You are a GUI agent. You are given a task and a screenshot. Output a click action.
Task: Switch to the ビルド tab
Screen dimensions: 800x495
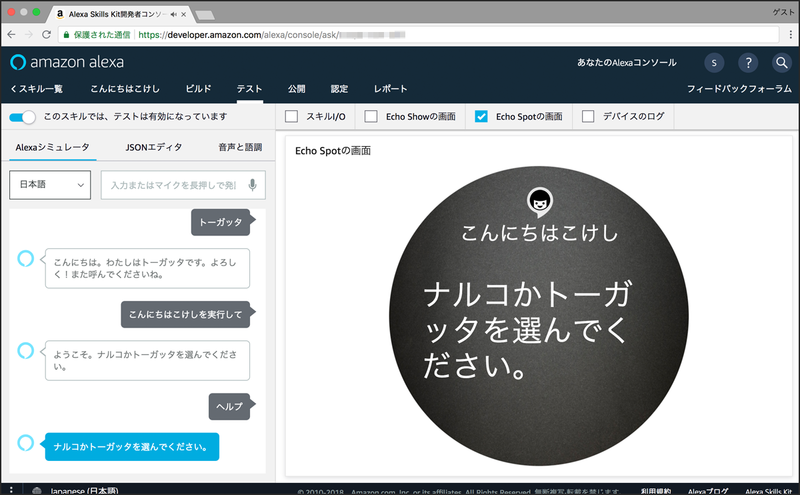tap(198, 89)
